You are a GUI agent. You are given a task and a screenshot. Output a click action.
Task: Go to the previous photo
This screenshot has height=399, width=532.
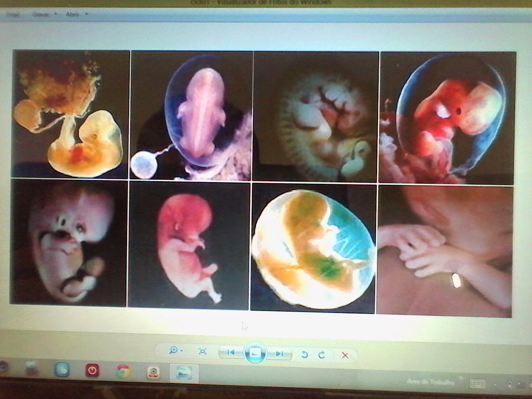tap(231, 352)
